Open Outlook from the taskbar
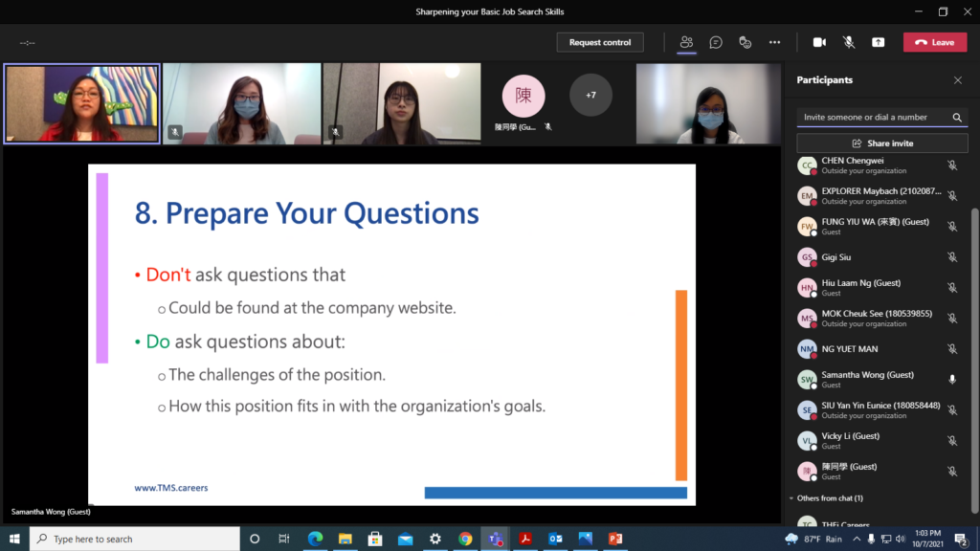The width and height of the screenshot is (980, 551). 555,539
